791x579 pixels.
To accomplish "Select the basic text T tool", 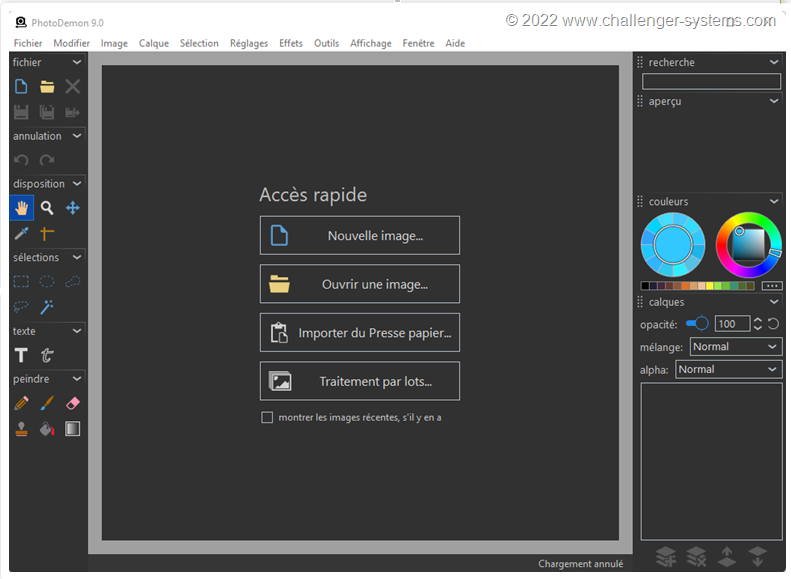I will click(x=21, y=355).
